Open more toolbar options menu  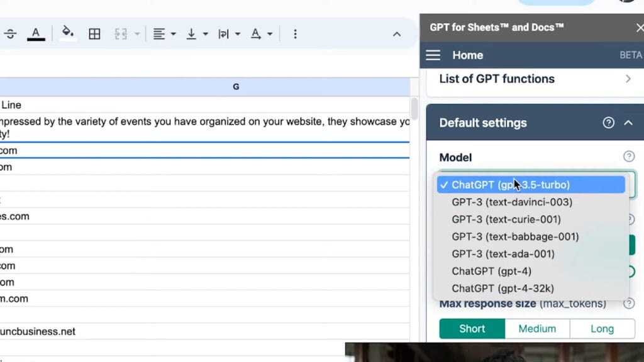[296, 34]
